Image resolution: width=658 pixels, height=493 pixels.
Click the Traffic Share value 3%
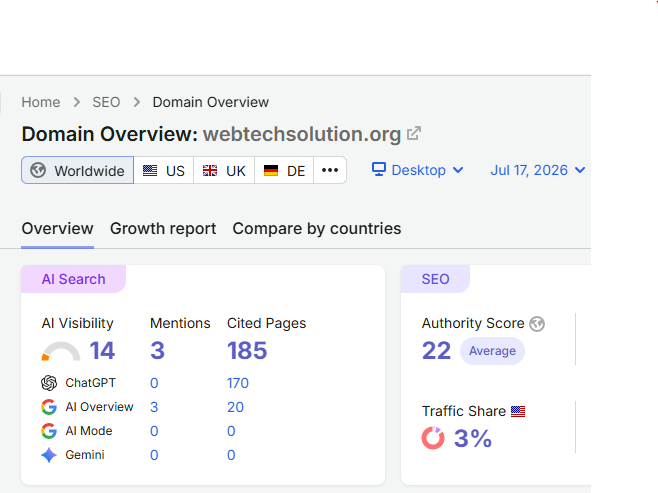pos(473,438)
